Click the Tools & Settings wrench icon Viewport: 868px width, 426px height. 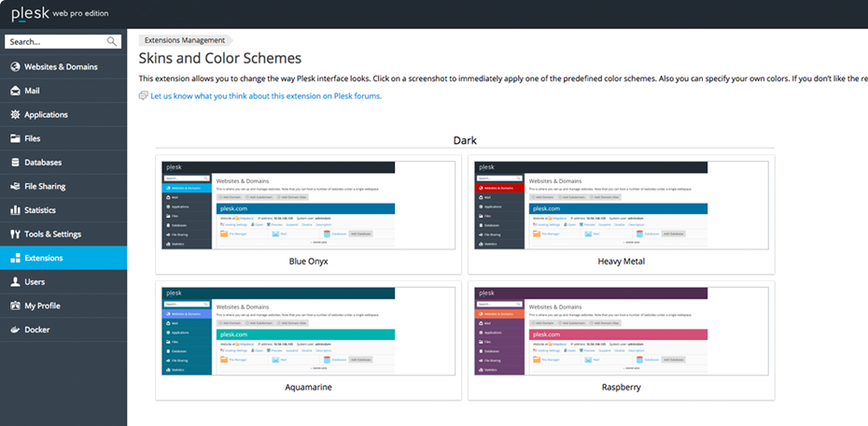tap(16, 234)
